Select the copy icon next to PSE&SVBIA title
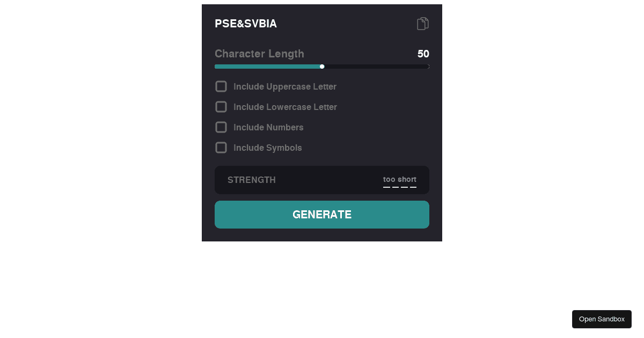The height and width of the screenshot is (338, 644). coord(423,24)
